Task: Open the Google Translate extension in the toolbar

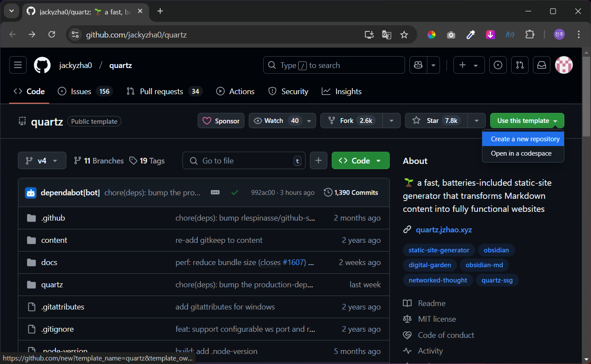Action: coord(386,34)
